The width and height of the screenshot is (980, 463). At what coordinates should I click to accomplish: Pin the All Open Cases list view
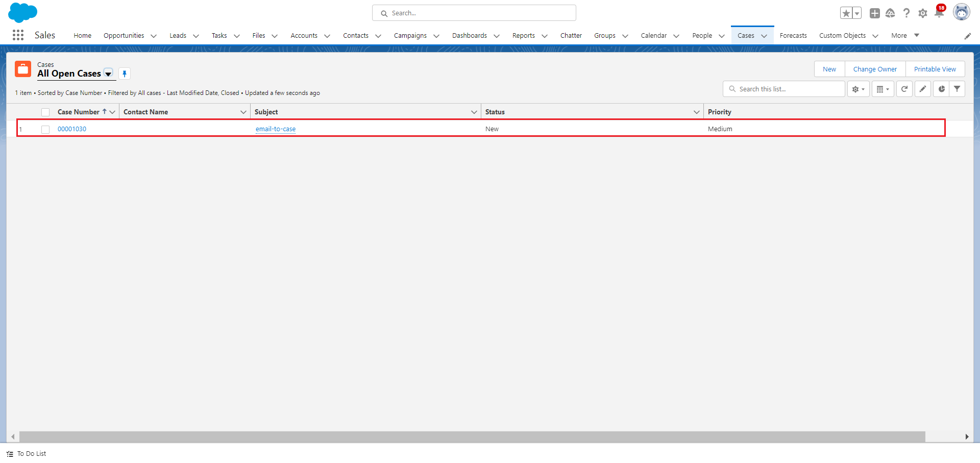click(125, 74)
